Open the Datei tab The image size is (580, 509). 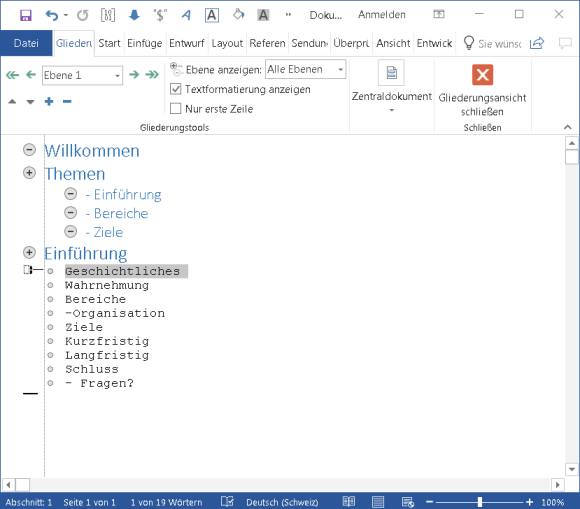click(26, 43)
